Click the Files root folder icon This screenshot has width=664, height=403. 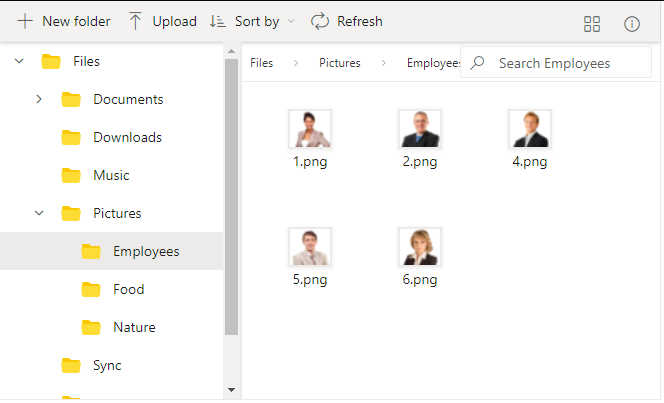(x=51, y=62)
